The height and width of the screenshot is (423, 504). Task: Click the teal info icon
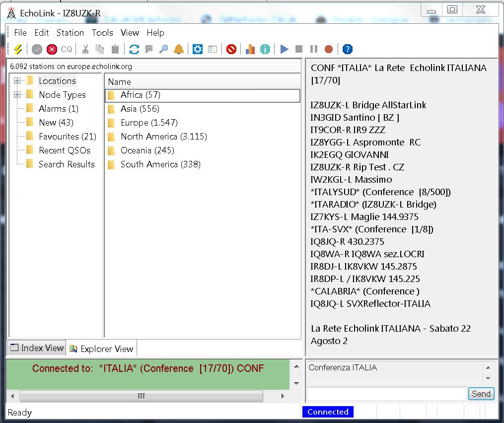[x=265, y=49]
